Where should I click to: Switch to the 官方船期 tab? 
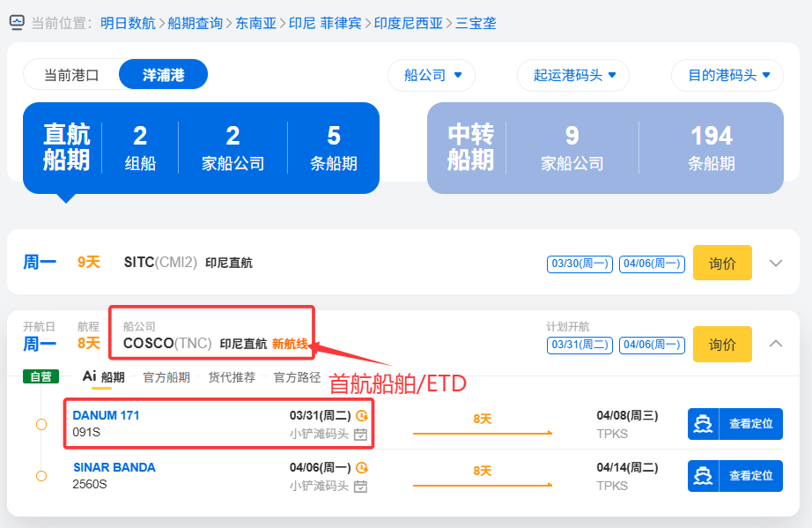(x=166, y=377)
